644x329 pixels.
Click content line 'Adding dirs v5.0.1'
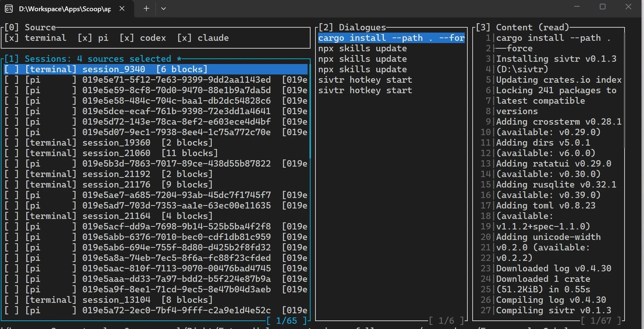[543, 143]
